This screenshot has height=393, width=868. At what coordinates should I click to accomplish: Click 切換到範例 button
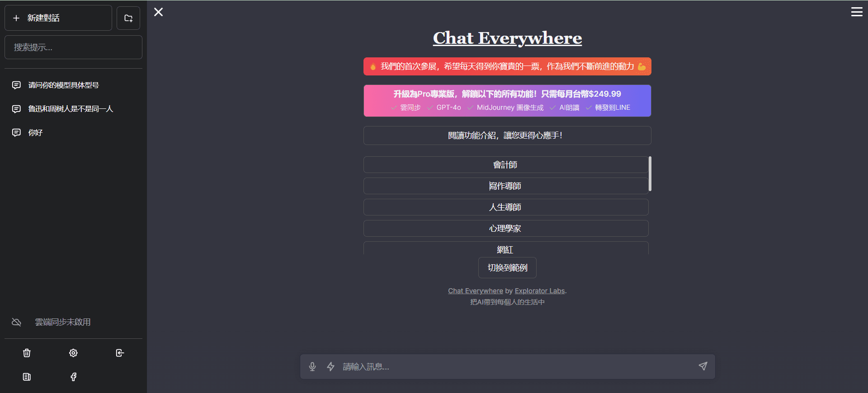[507, 268]
